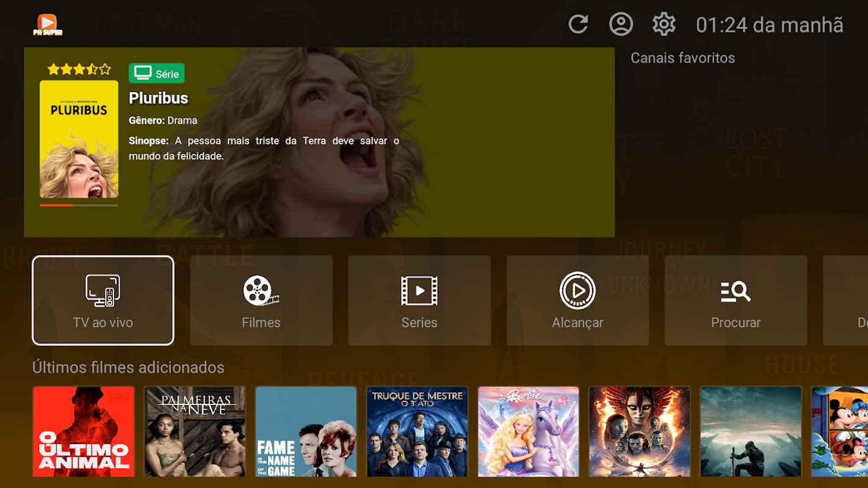This screenshot has width=868, height=488.
Task: Open the Barbie movie poster
Action: [x=529, y=431]
